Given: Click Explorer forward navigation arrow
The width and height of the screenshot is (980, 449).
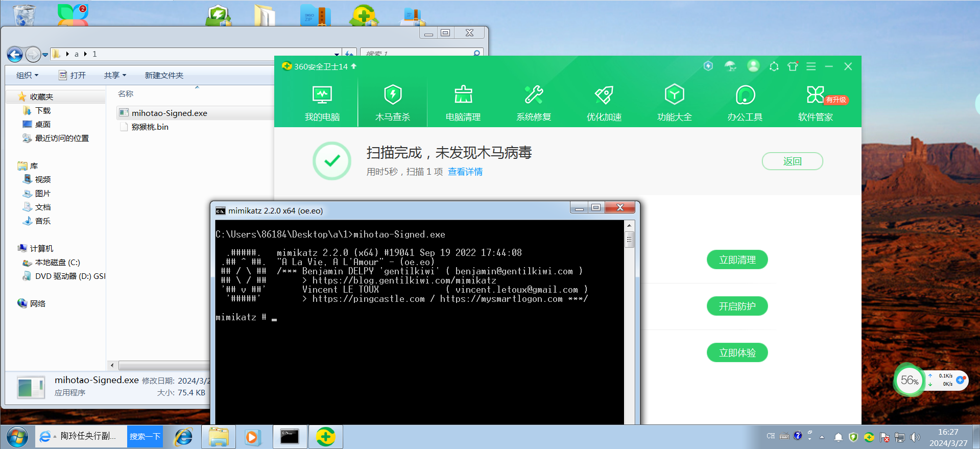Looking at the screenshot, I should pyautogui.click(x=33, y=54).
